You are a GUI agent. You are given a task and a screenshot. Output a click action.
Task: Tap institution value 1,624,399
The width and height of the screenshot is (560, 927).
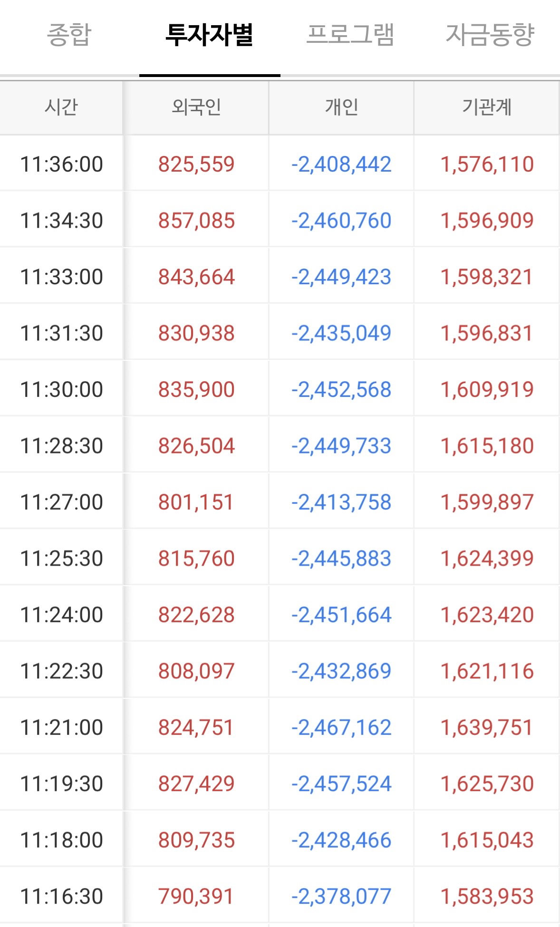coord(487,559)
